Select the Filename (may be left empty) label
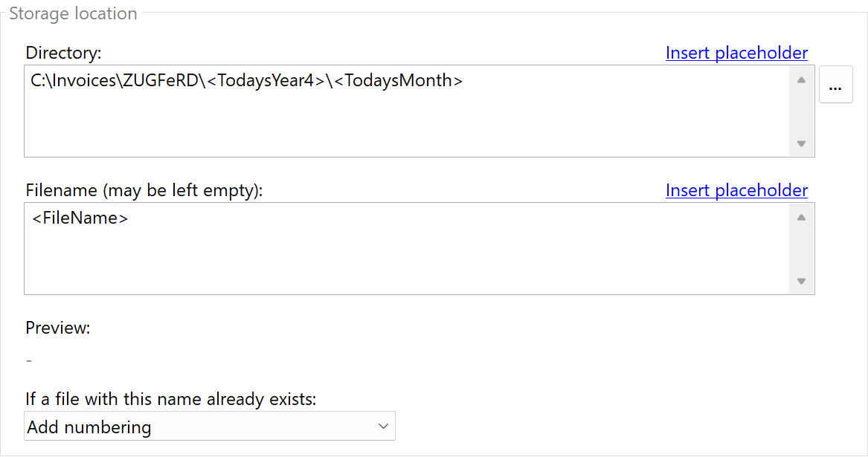 [144, 190]
